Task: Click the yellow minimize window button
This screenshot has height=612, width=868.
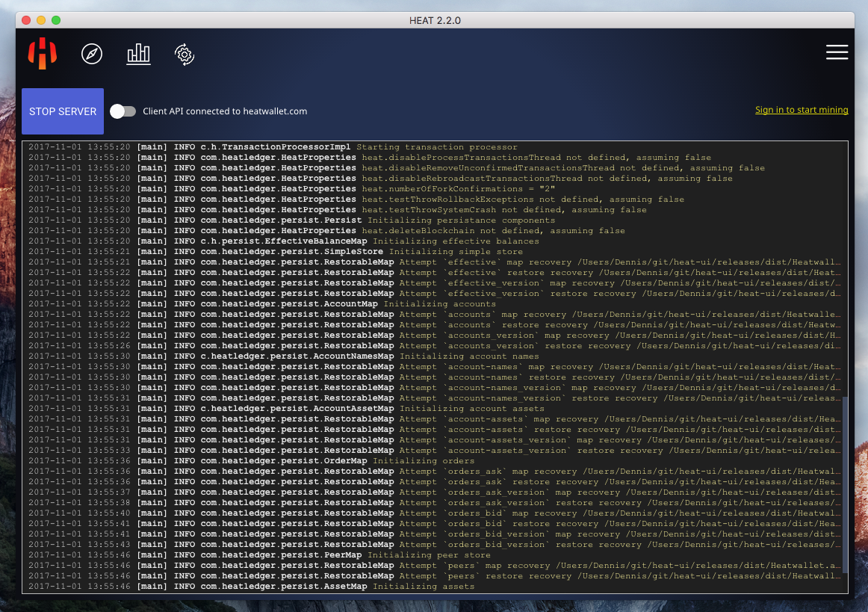Action: point(41,20)
